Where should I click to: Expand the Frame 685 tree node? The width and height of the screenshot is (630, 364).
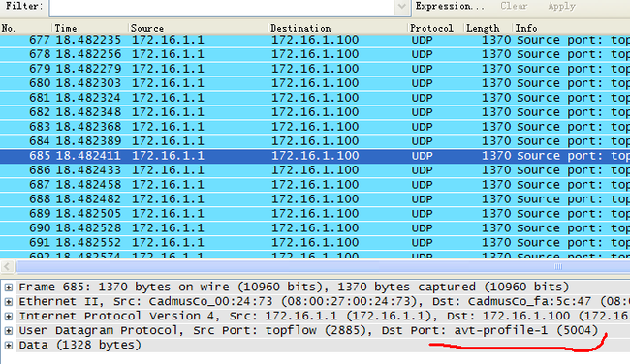(x=9, y=288)
